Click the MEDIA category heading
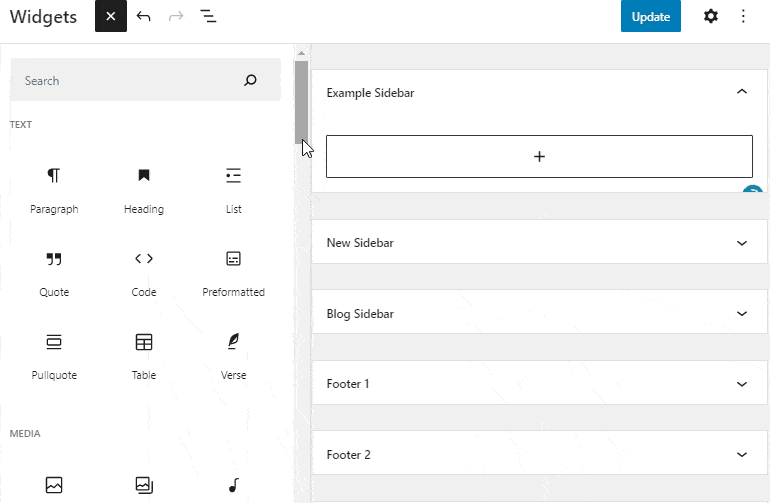 coord(25,433)
